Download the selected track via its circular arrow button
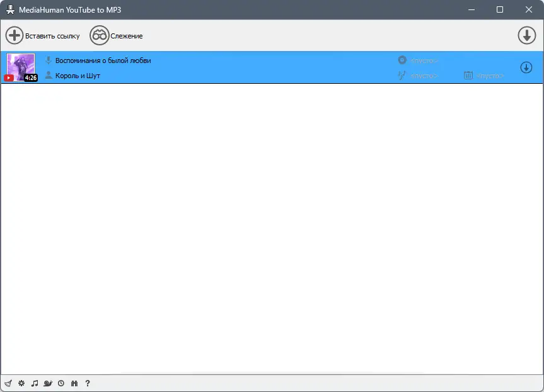Screen dimensions: 544x392 click(526, 67)
